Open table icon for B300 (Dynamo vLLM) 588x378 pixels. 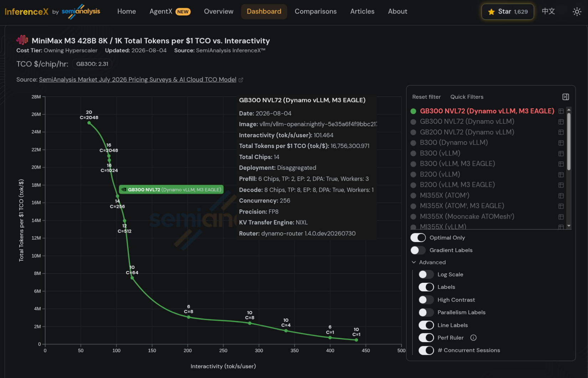[x=561, y=143]
